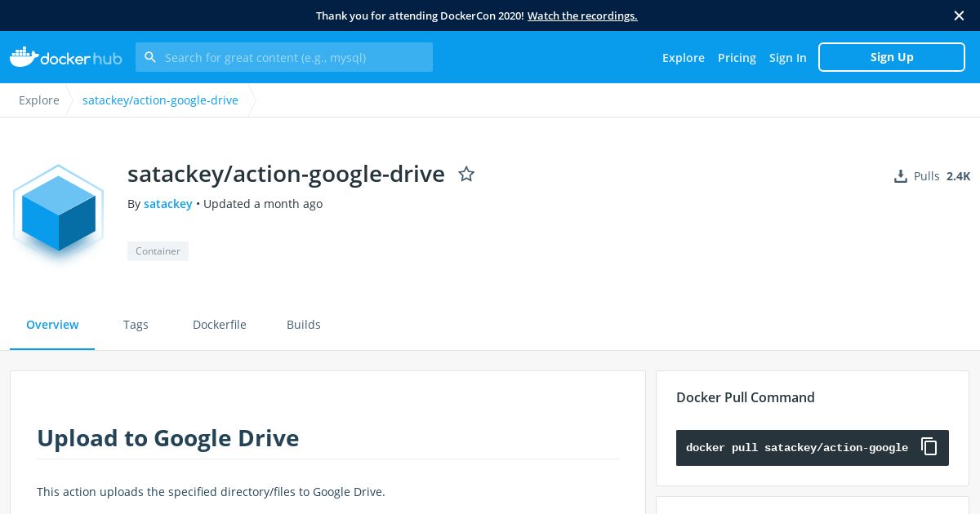Open the Watch the recordings link
The image size is (980, 514).
(x=582, y=16)
